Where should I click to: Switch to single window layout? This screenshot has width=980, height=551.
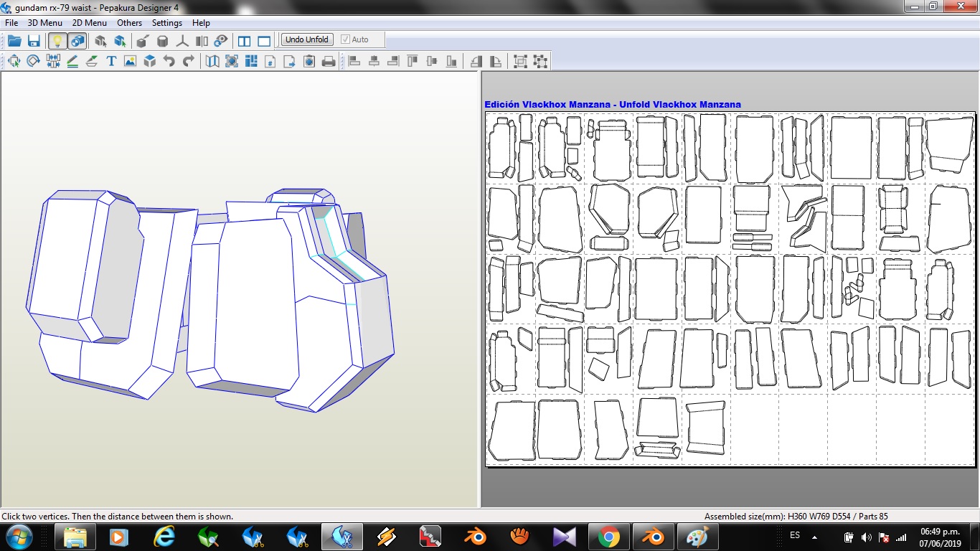[x=264, y=41]
